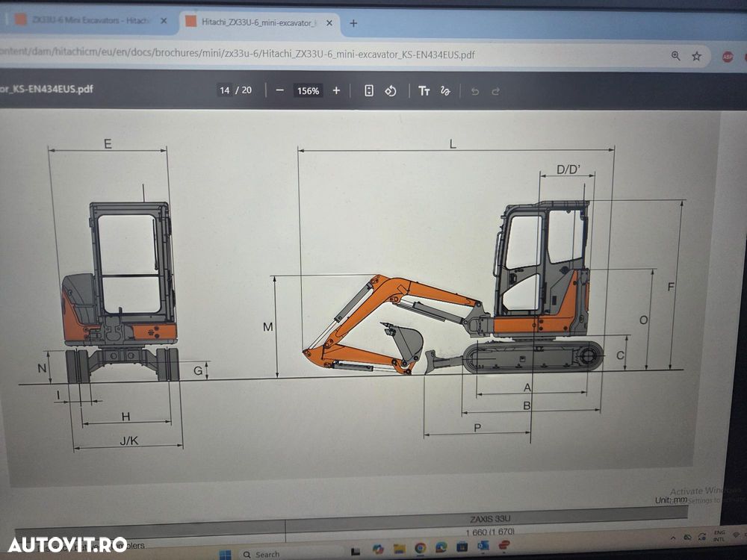Click the 156% zoom level field

point(308,90)
